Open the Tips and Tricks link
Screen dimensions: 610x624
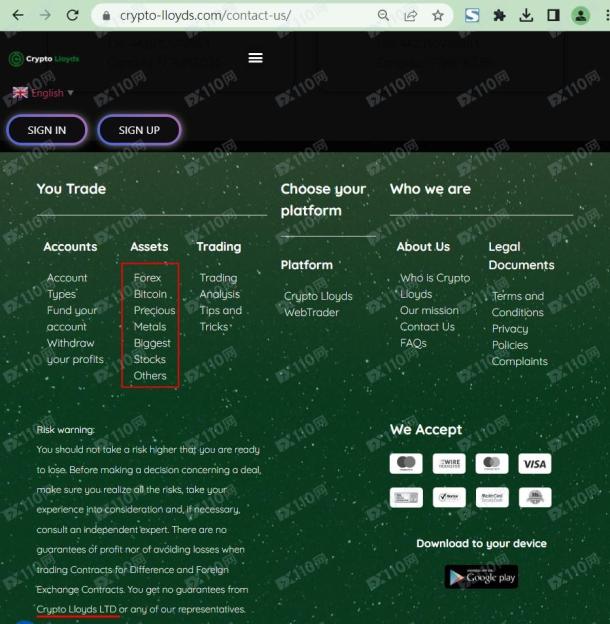coord(221,318)
